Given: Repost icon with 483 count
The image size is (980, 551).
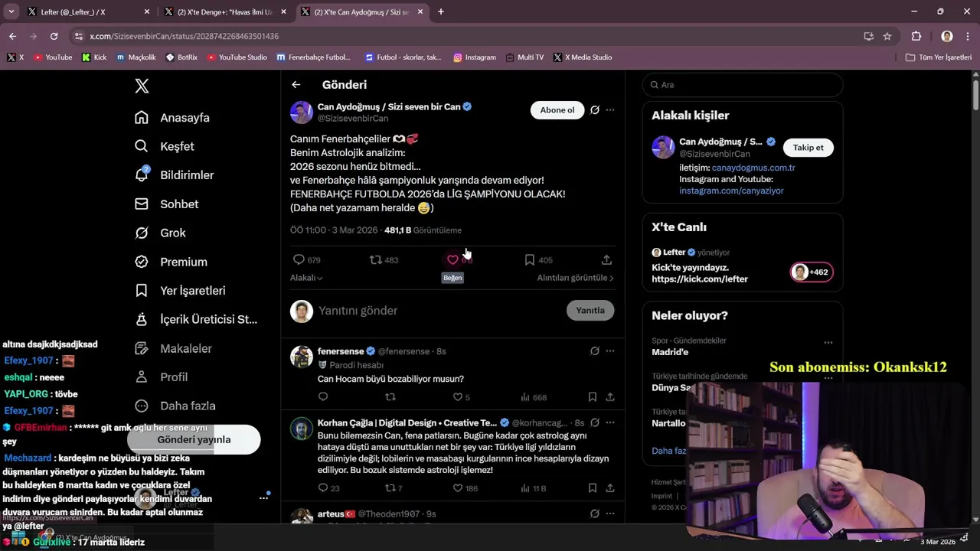Looking at the screenshot, I should [x=375, y=260].
